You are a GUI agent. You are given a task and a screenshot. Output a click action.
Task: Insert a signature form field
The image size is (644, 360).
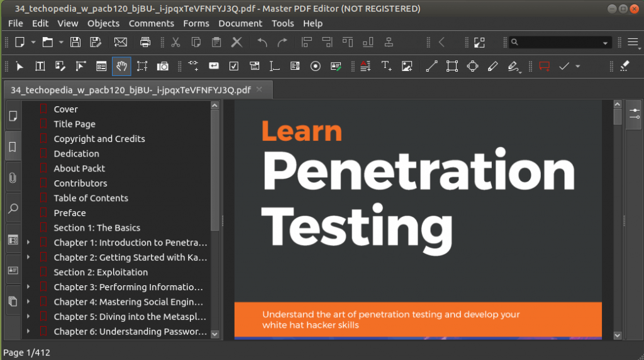(x=336, y=66)
